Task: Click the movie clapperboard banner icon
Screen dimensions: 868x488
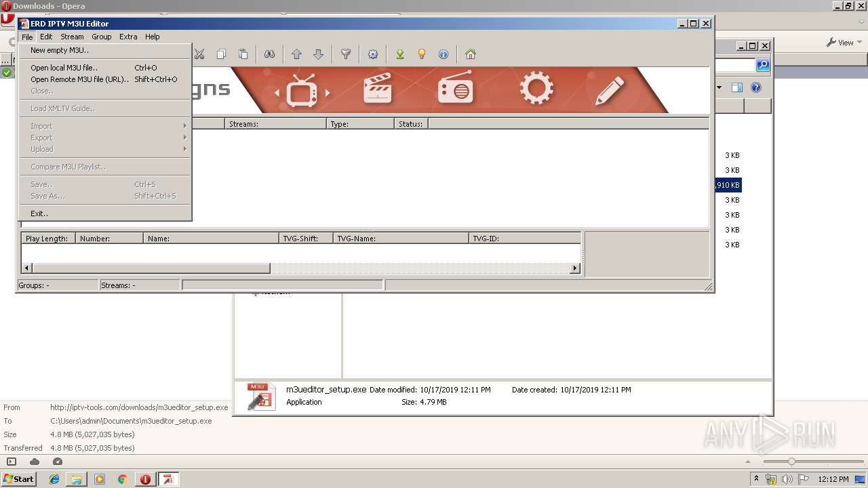Action: pos(378,89)
